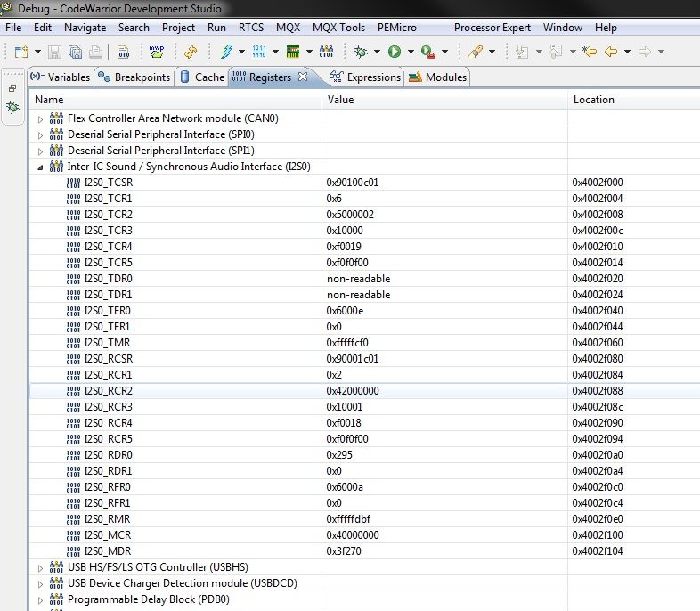700x611 pixels.
Task: Open the Navigate menu
Action: [x=85, y=28]
